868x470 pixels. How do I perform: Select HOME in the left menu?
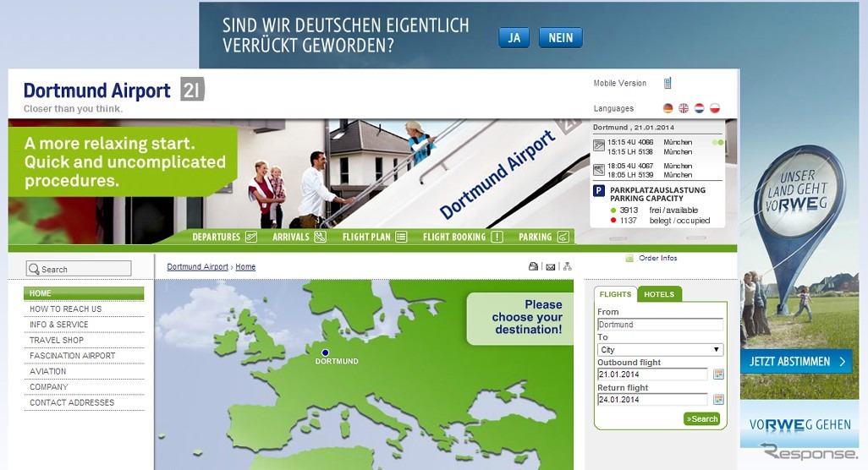84,293
